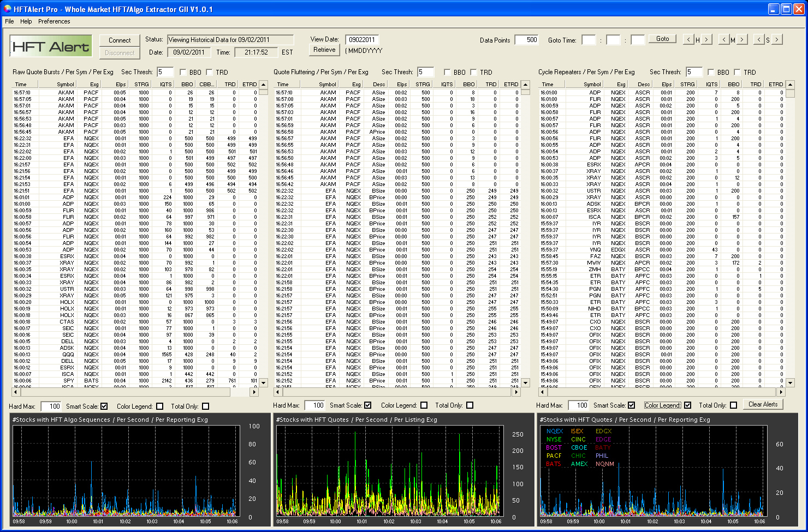Click Sec Thresh field for Cycle Repeaters
The height and width of the screenshot is (532, 808).
[x=694, y=72]
